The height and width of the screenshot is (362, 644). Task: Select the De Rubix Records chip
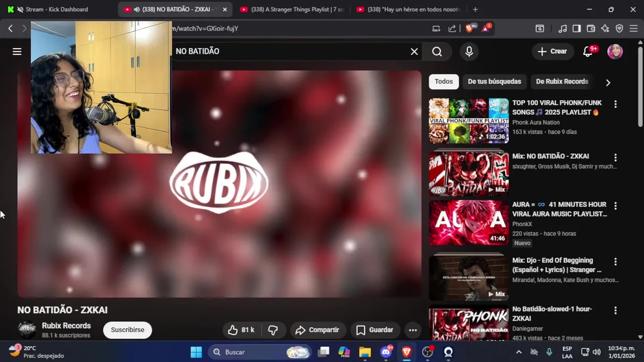(562, 81)
